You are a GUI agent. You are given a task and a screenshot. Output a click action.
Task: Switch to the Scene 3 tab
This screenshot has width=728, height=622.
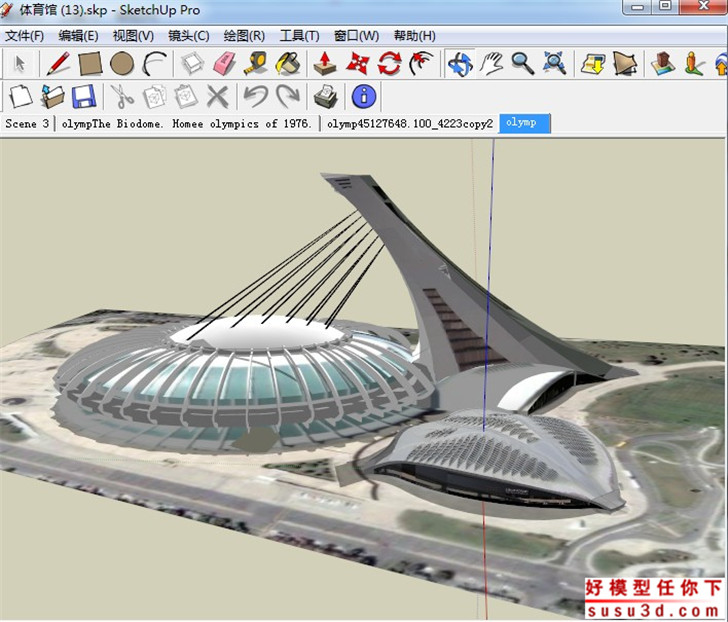click(x=27, y=123)
